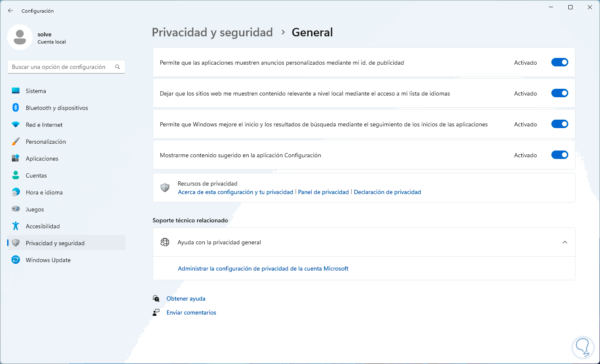The image size is (600, 364).
Task: Collapse the Ayuda con la privacidad general section
Action: tap(565, 242)
